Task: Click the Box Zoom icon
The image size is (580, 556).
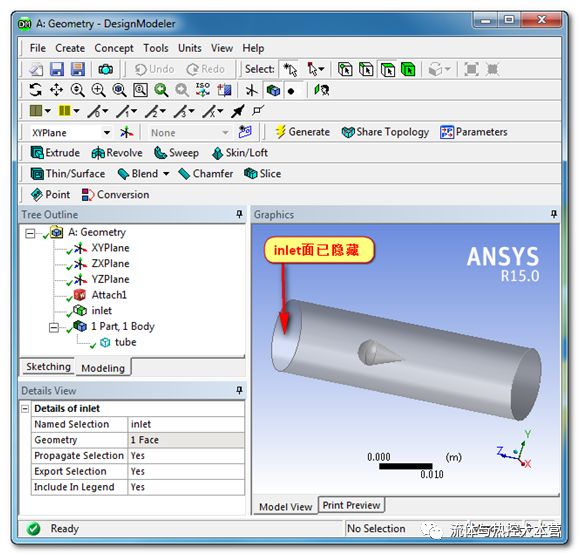Action: coord(98,90)
